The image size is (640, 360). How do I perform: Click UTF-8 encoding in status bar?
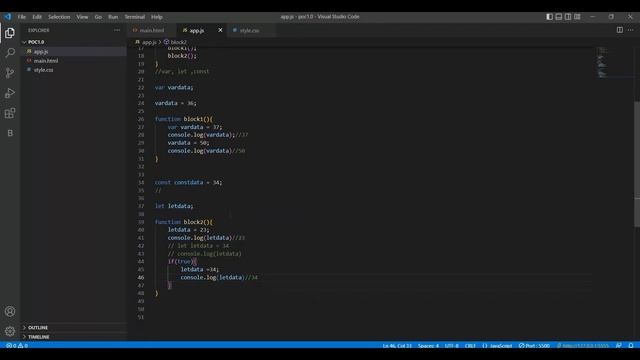[451, 345]
